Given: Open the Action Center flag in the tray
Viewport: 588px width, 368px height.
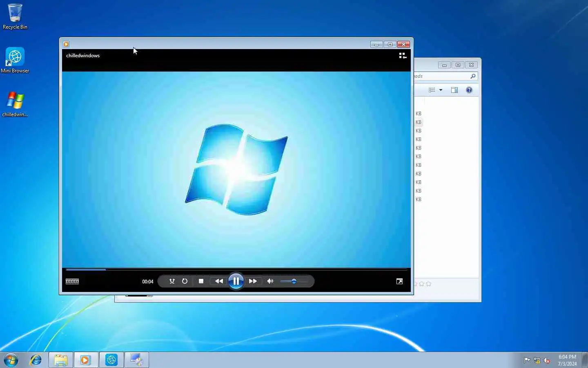Looking at the screenshot, I should coord(527,360).
